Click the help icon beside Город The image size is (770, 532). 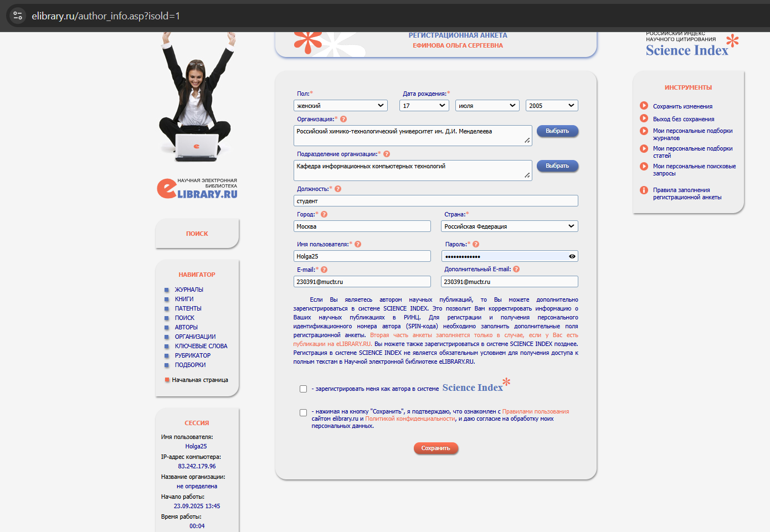[324, 214]
